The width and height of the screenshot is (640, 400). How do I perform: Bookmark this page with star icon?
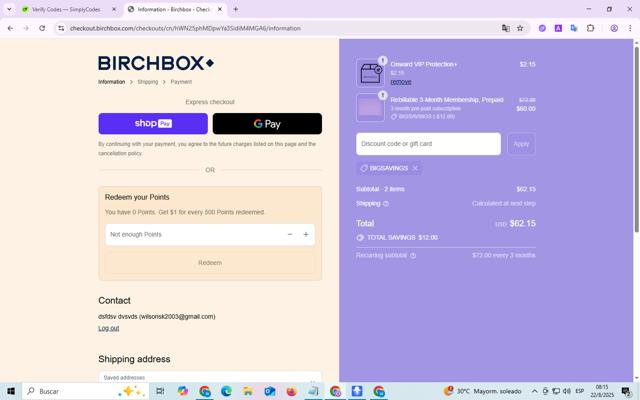tap(520, 28)
